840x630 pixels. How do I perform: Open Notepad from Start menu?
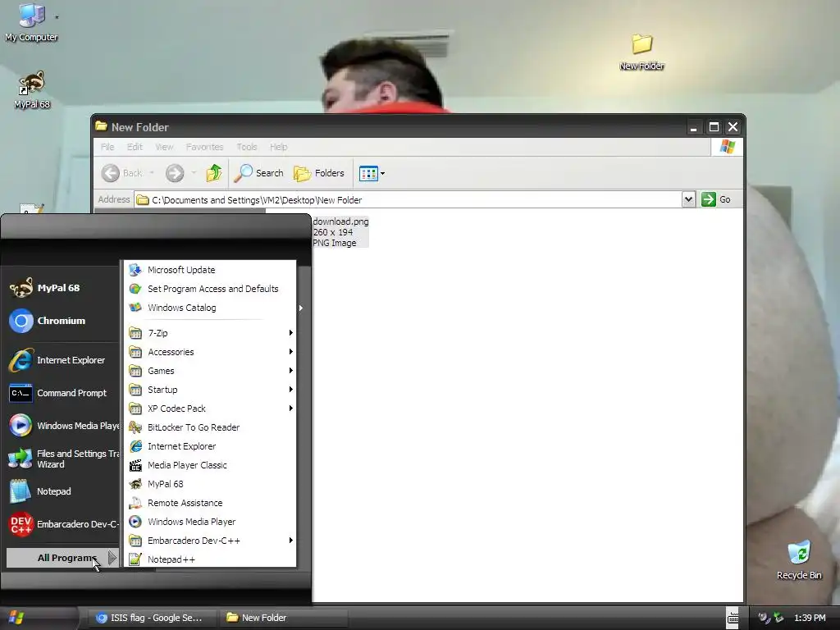point(62,491)
